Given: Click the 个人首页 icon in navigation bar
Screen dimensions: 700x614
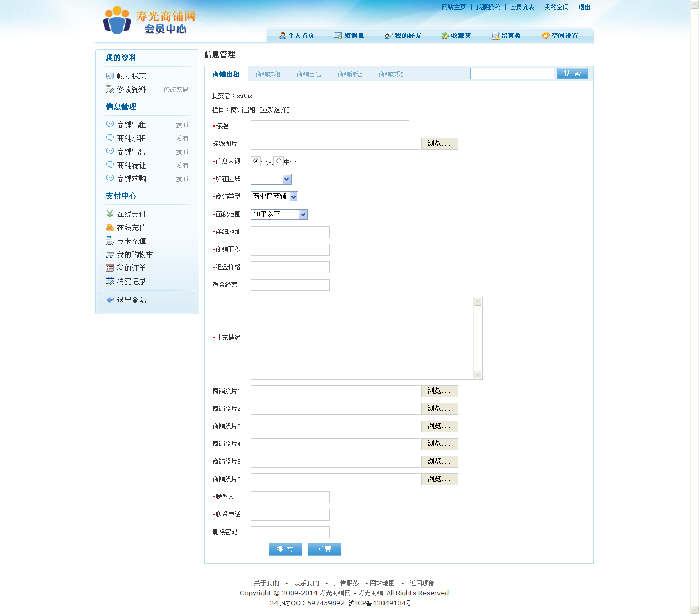Looking at the screenshot, I should coord(283,36).
